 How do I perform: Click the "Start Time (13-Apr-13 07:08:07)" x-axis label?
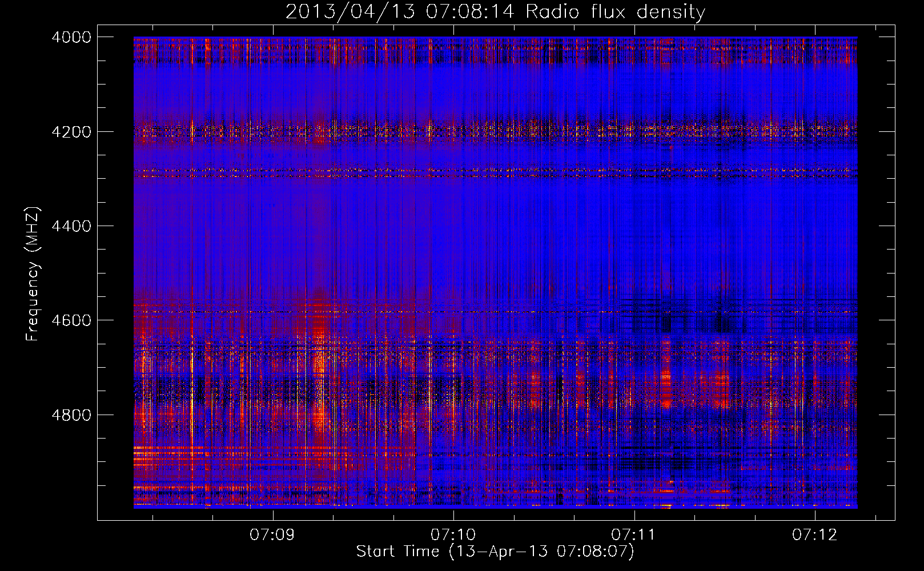[495, 552]
